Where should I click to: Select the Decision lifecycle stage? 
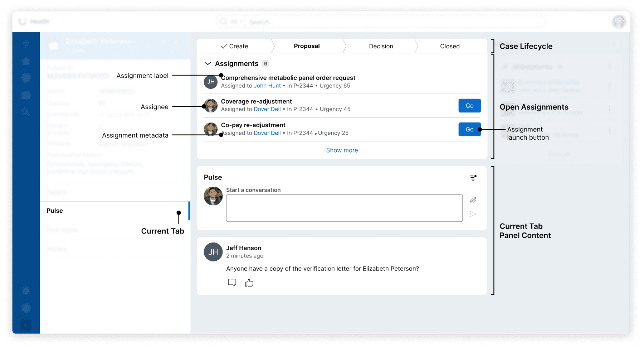(381, 46)
